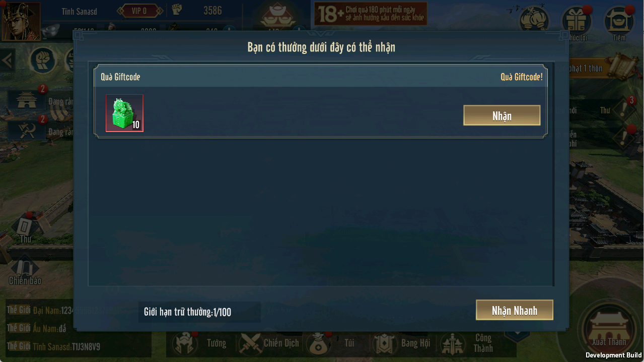Select the green jade seal reward item

124,113
